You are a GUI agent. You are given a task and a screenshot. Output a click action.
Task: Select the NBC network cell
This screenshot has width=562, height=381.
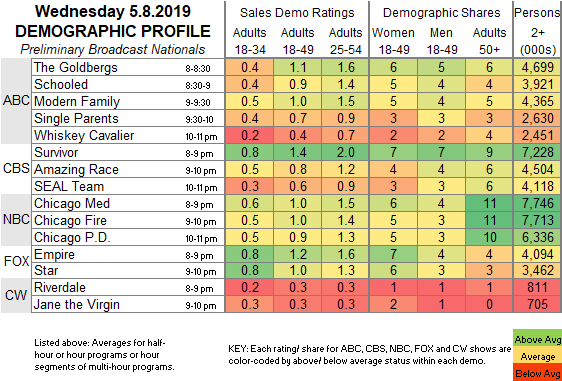point(16,220)
